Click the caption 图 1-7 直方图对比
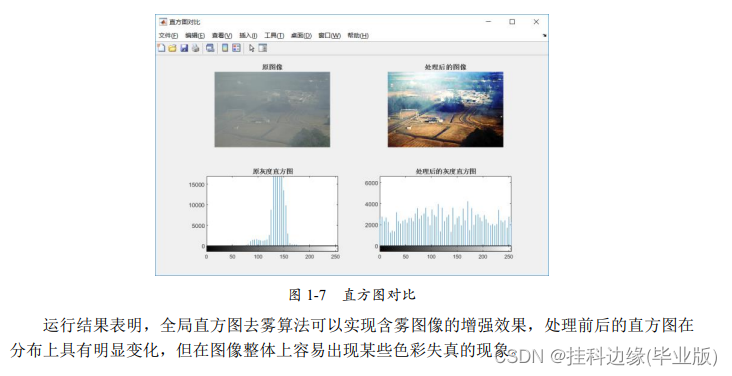 click(x=352, y=295)
